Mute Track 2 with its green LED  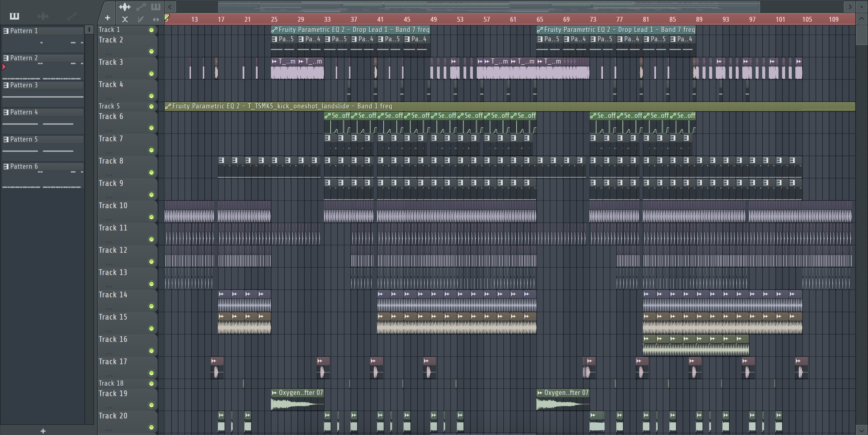pos(152,51)
